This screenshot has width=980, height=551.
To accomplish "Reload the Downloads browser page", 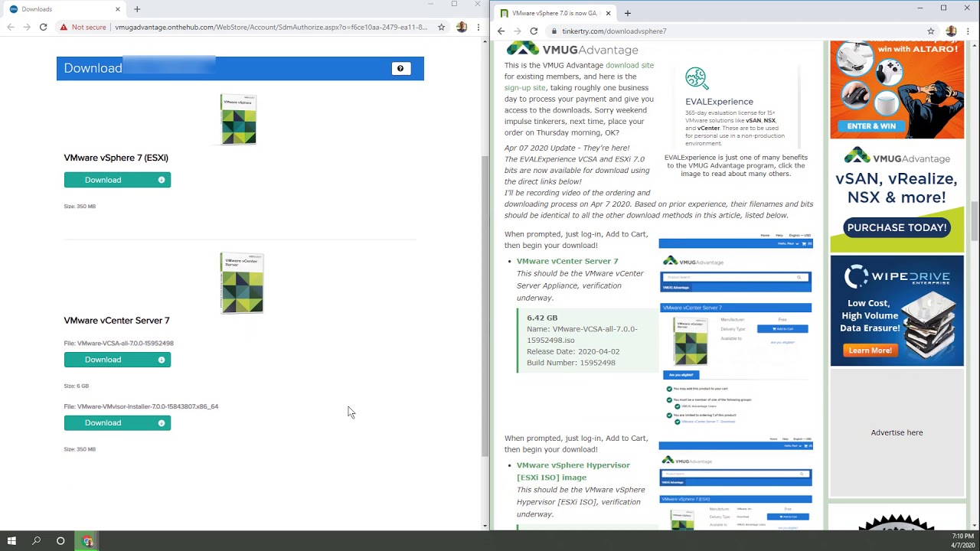I will [44, 27].
